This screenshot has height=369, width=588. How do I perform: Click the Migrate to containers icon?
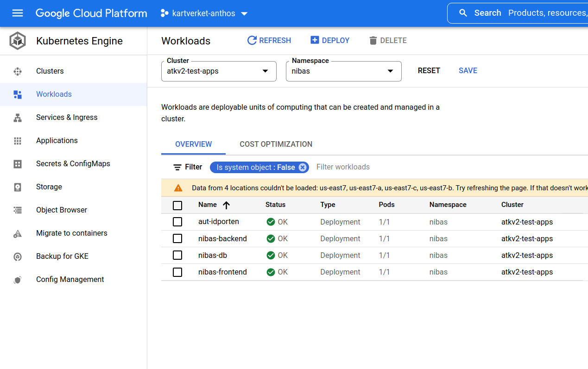pyautogui.click(x=18, y=233)
